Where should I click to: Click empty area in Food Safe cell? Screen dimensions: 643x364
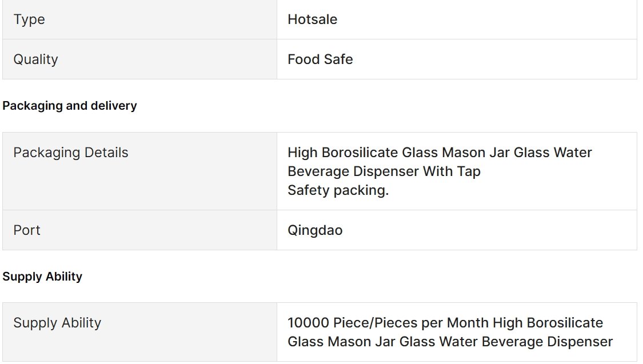[492, 59]
